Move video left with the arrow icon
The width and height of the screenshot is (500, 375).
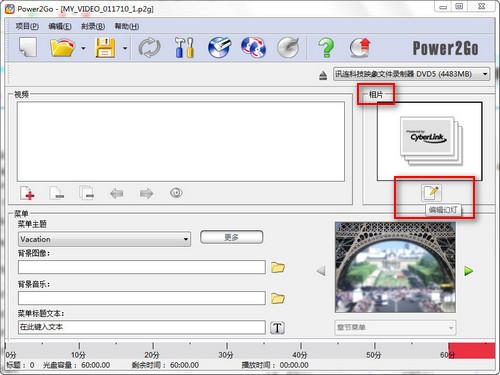tap(117, 193)
